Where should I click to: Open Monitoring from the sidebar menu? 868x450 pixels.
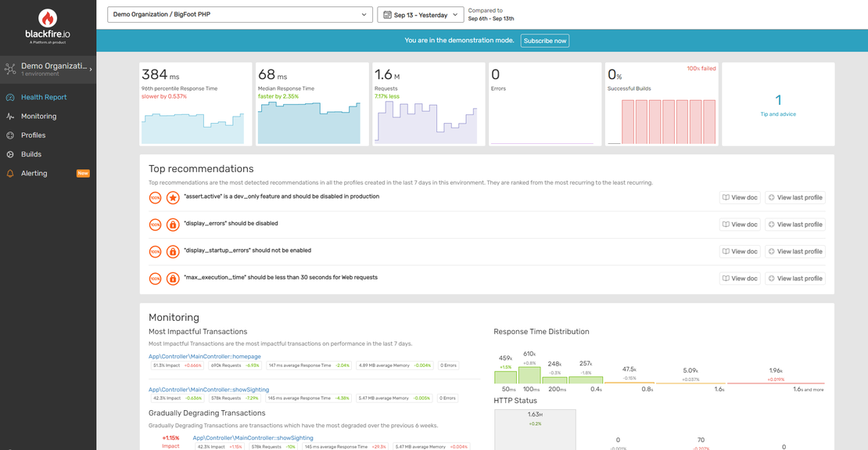coord(39,117)
